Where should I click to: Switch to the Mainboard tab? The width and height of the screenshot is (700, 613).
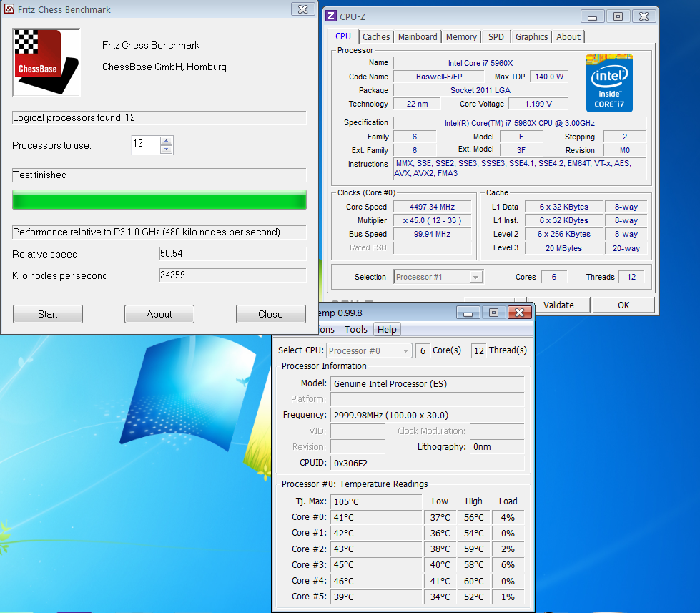[418, 36]
